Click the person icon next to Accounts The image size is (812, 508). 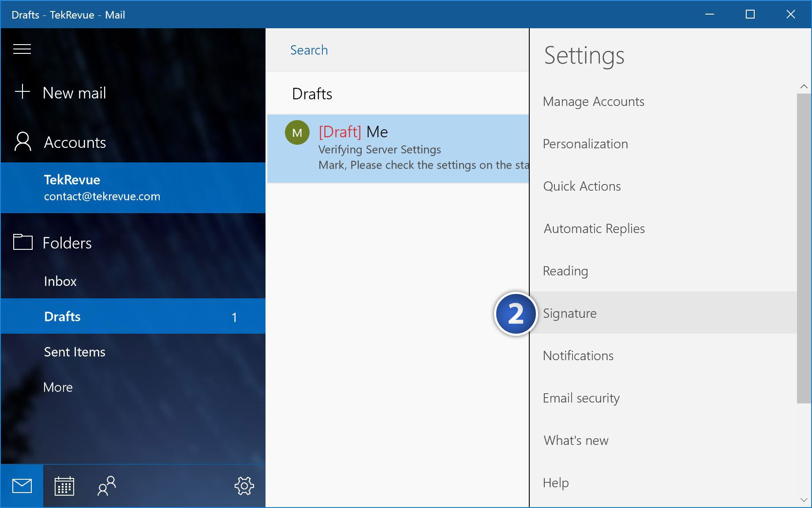(22, 142)
